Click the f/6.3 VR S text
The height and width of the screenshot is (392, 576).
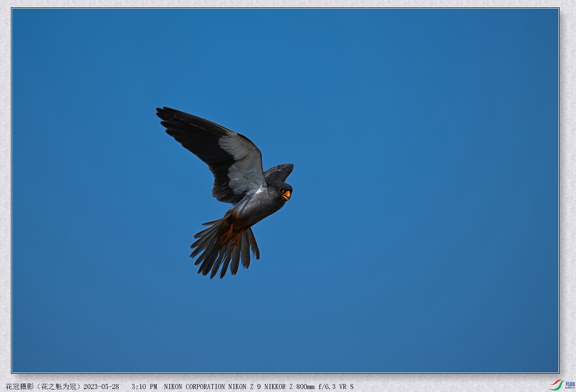point(336,387)
